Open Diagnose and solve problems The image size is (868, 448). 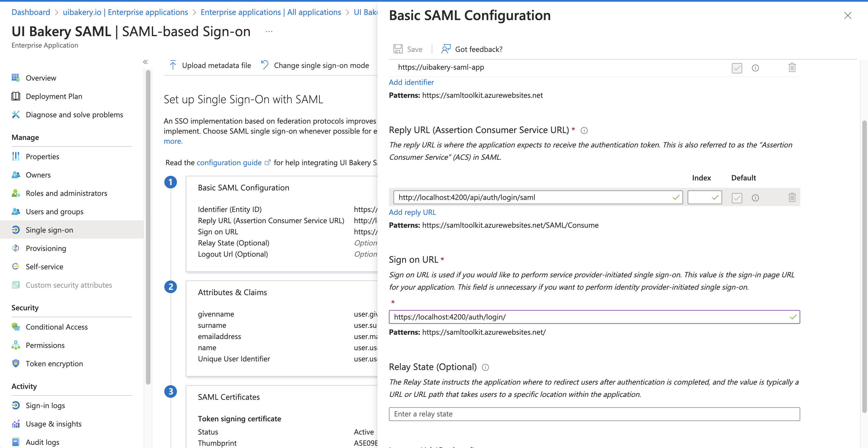click(x=74, y=115)
